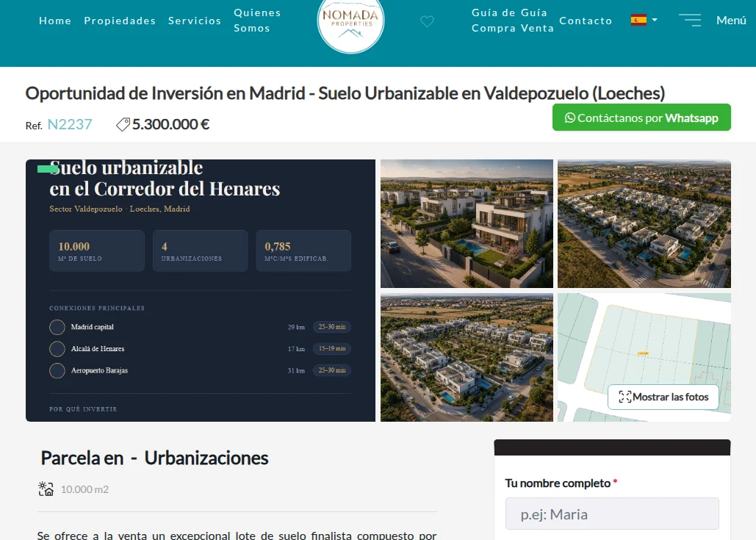Click the 5.300.000 € price
This screenshot has height=540, width=756.
tap(170, 124)
